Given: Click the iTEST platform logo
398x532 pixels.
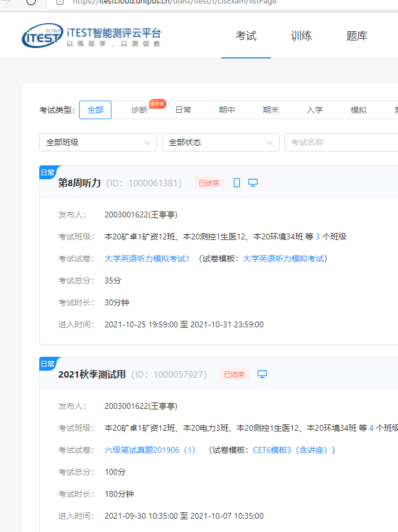Looking at the screenshot, I should click(x=91, y=36).
